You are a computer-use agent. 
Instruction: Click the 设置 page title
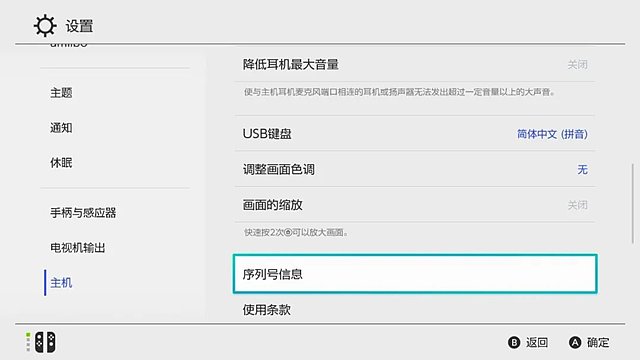pos(80,26)
